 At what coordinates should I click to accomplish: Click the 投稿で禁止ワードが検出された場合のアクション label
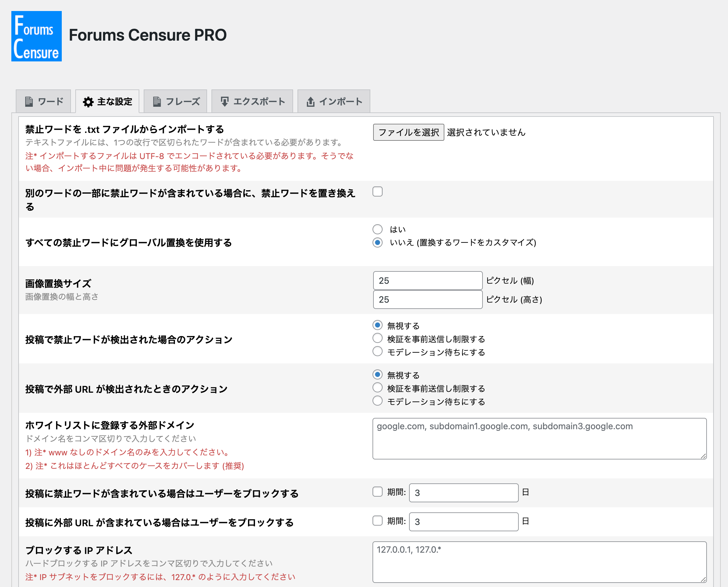129,339
